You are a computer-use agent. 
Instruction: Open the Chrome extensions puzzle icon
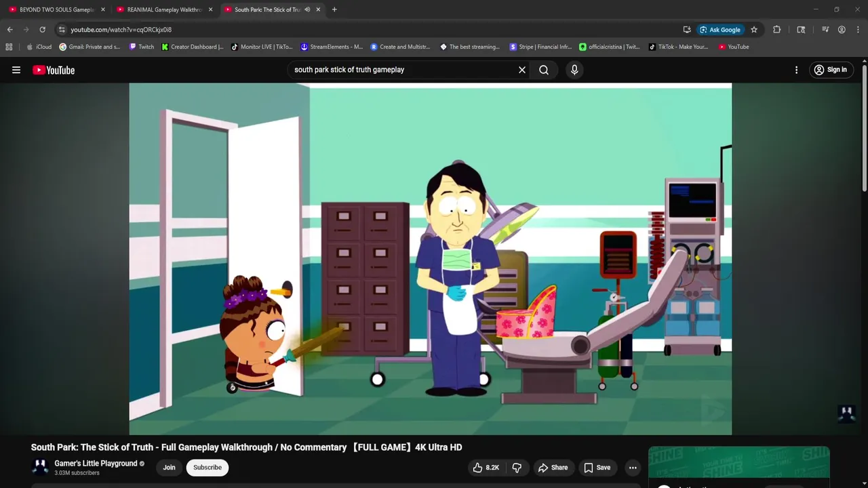coord(777,30)
